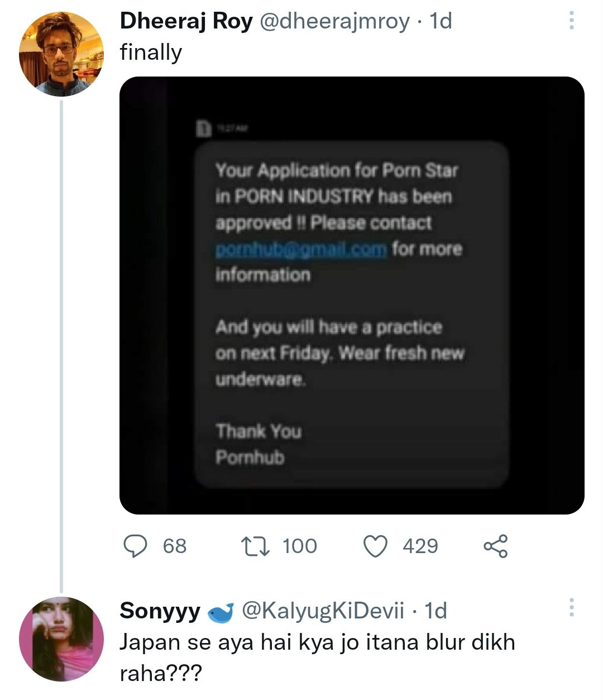The height and width of the screenshot is (700, 603).
Task: View the 100 retweets count
Action: [300, 546]
